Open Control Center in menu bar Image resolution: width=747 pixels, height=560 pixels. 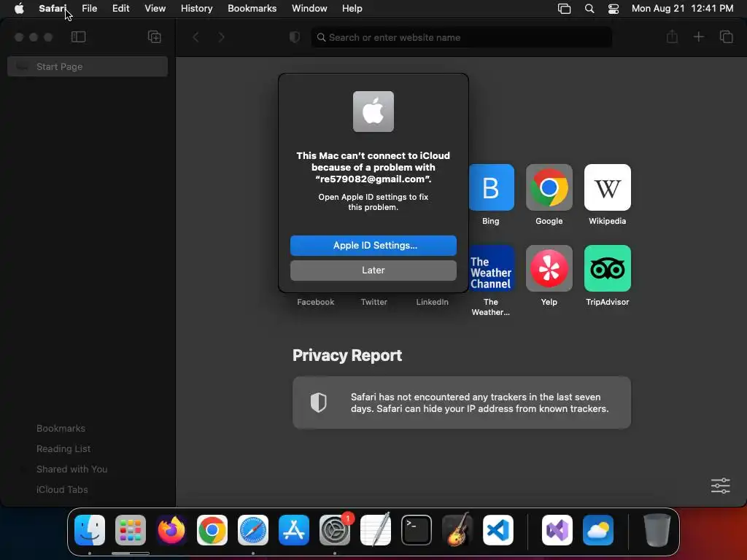pyautogui.click(x=614, y=9)
